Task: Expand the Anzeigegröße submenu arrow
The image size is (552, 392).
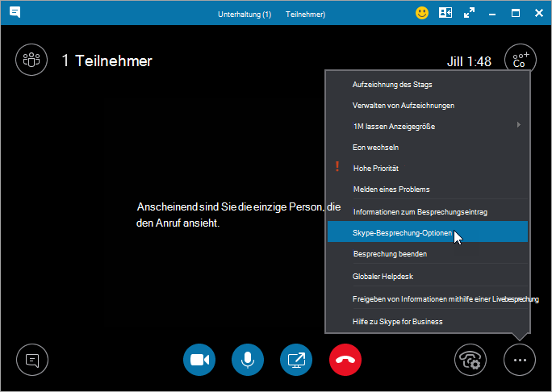Action: pyautogui.click(x=519, y=124)
